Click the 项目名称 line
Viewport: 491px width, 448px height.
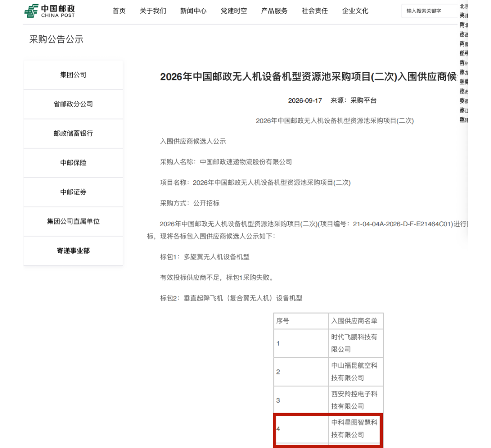click(x=255, y=183)
